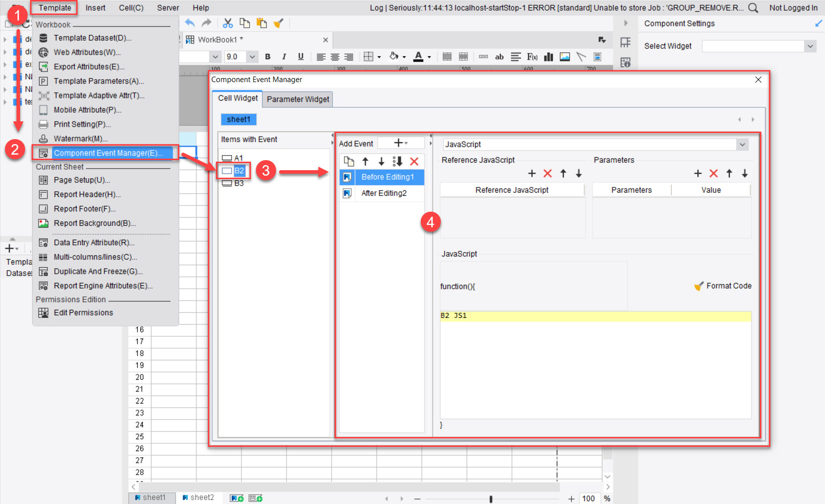Insert chart via bar chart icon
Viewport: 825px width, 504px height.
548,57
